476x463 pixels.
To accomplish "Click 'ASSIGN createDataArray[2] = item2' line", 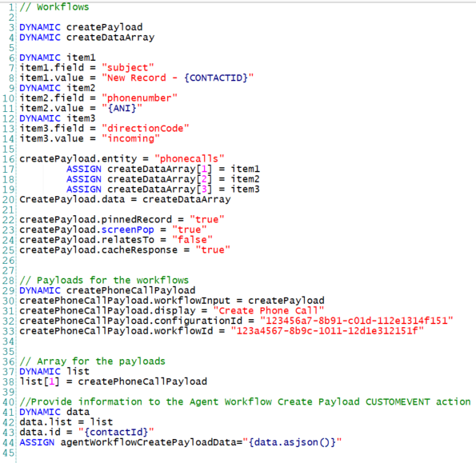I will click(x=163, y=179).
